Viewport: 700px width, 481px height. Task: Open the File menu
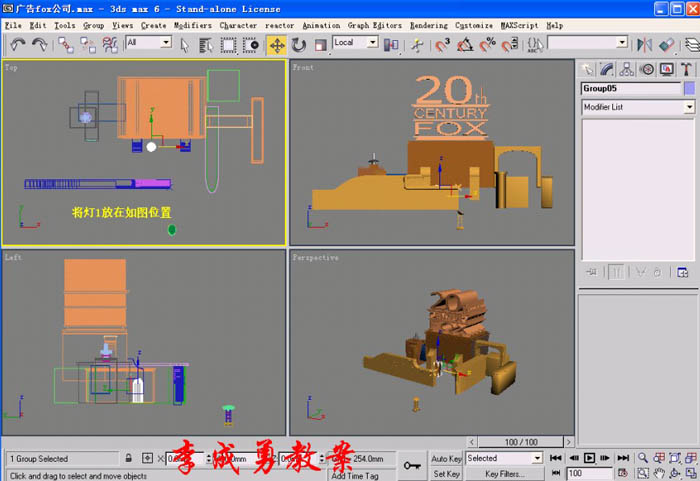13,25
